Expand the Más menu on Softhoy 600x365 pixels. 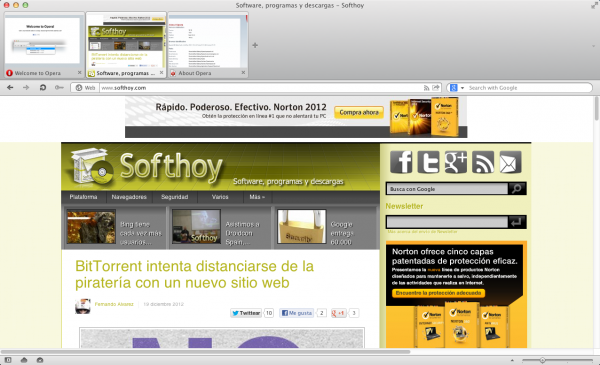click(x=257, y=197)
